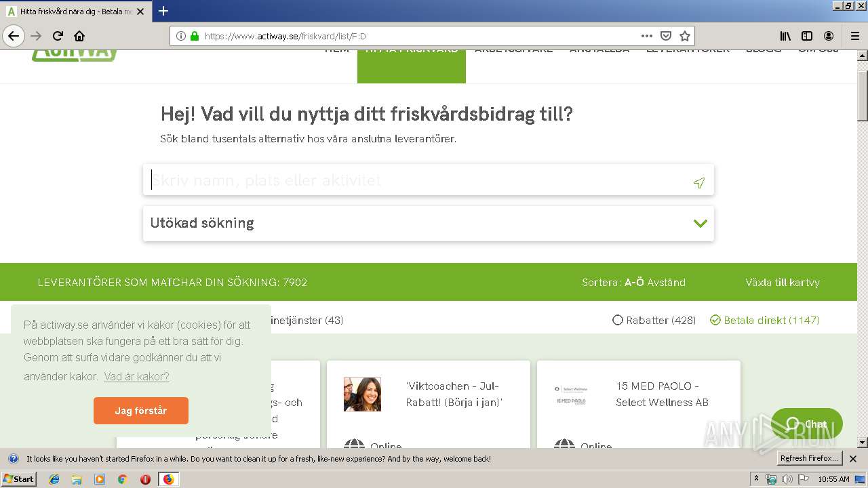This screenshot has height=488, width=868.
Task: Click the Show desktop button
Action: (x=860, y=479)
